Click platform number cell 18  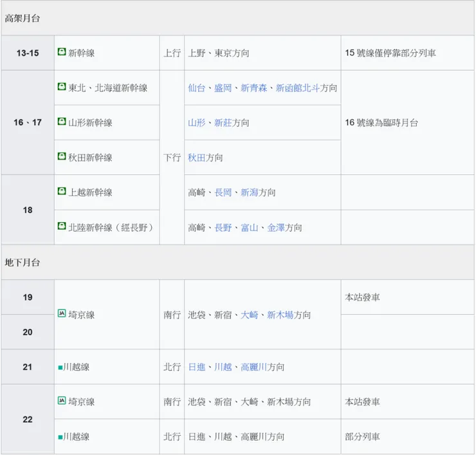point(28,210)
